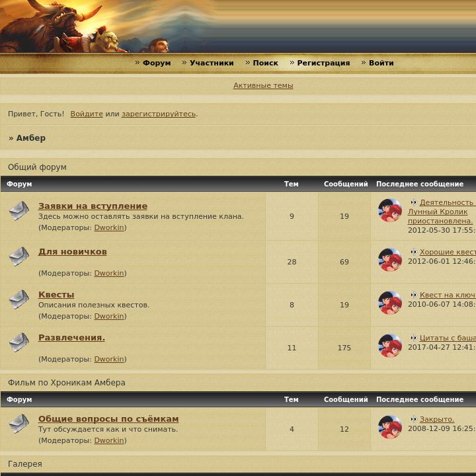This screenshot has height=476, width=476.
Task: Click topic count 28 in Для новичков row
Action: (x=292, y=262)
